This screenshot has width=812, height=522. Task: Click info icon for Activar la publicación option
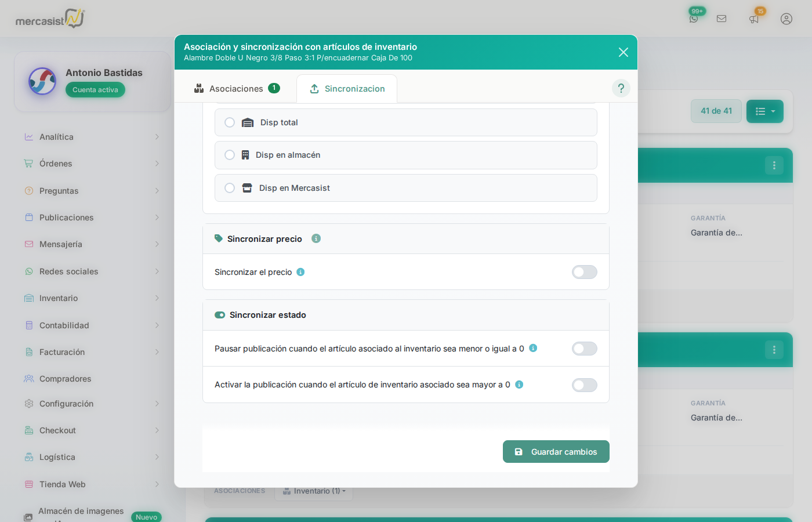519,385
